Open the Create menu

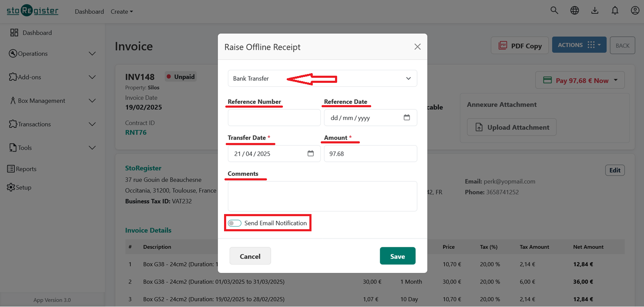point(121,11)
